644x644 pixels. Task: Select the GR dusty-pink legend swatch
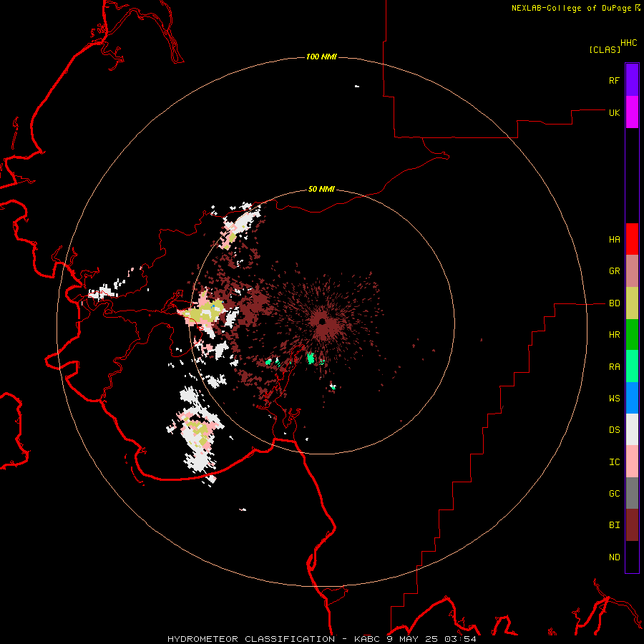[632, 270]
